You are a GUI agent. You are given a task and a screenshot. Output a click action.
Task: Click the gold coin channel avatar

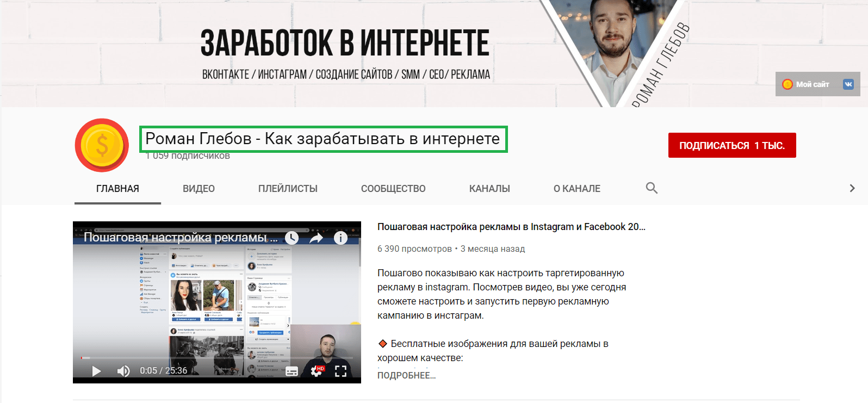click(x=102, y=145)
